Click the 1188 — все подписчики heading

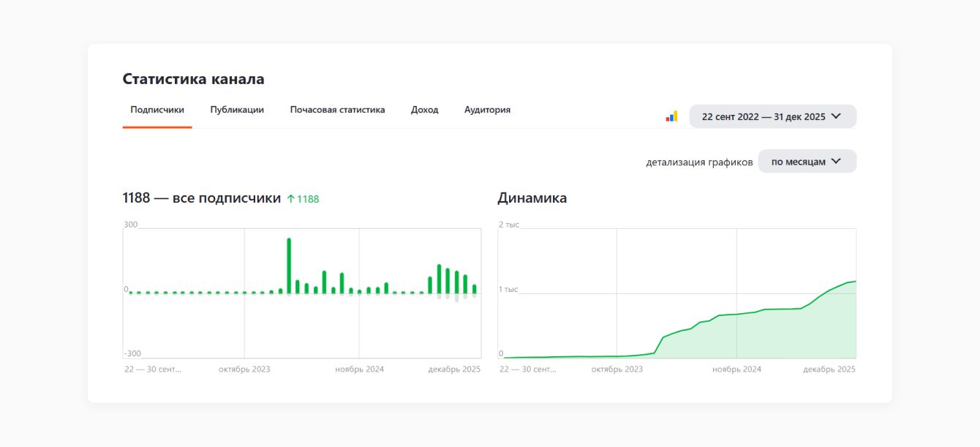coord(201,198)
